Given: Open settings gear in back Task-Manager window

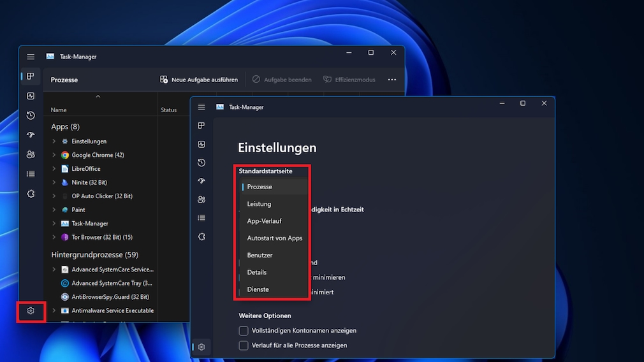Looking at the screenshot, I should pos(31,311).
